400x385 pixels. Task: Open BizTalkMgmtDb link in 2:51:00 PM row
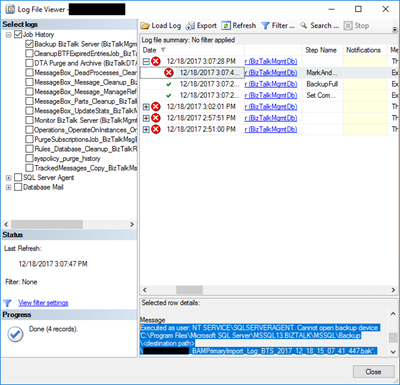click(271, 129)
